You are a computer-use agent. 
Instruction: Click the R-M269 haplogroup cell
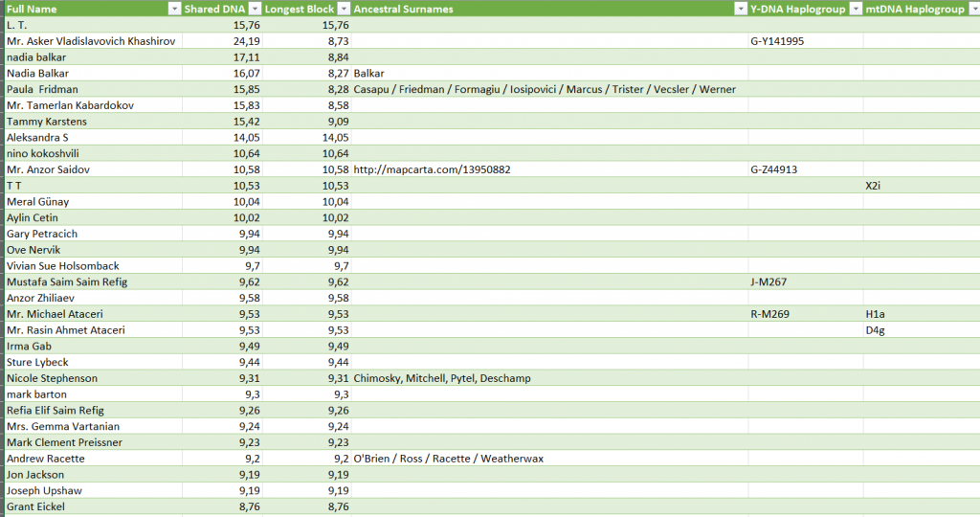(775, 314)
